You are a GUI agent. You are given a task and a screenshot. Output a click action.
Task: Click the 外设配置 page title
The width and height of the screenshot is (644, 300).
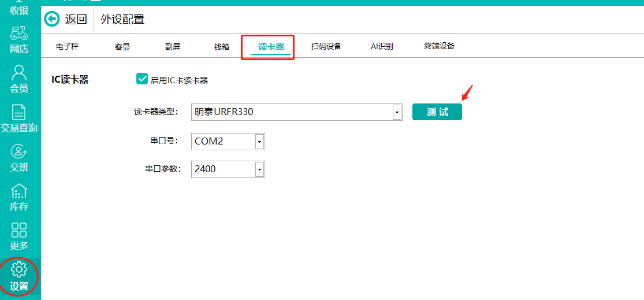coord(122,19)
